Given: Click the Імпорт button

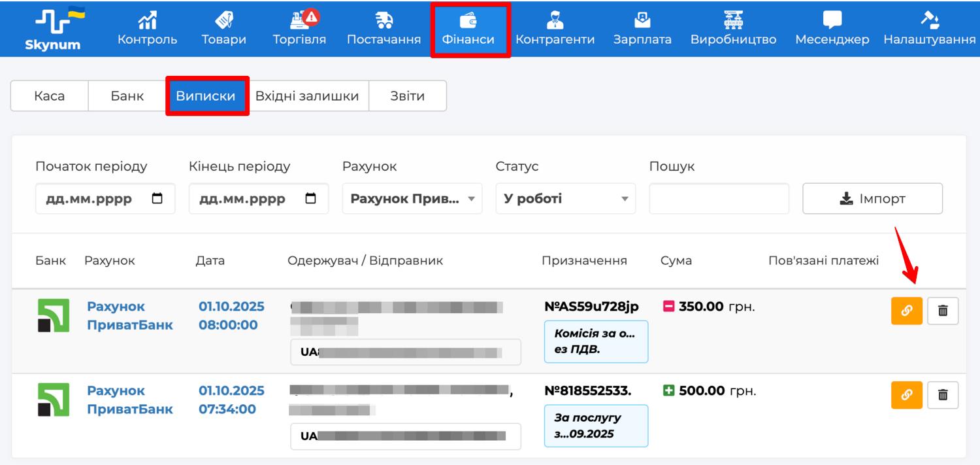Looking at the screenshot, I should tap(872, 199).
